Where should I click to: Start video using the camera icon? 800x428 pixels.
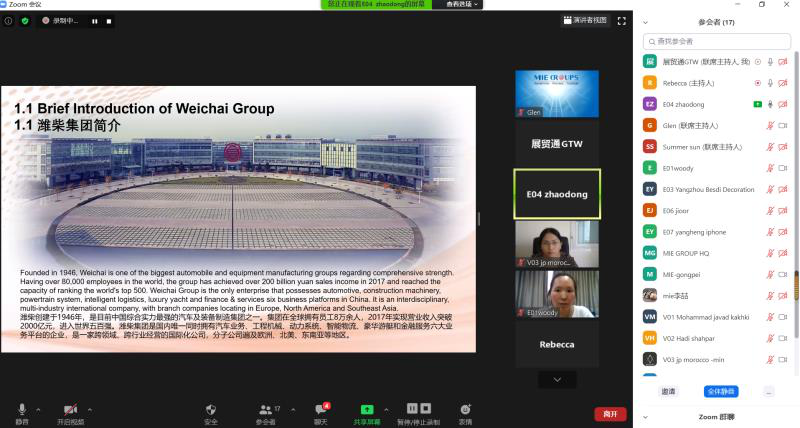tap(70, 409)
